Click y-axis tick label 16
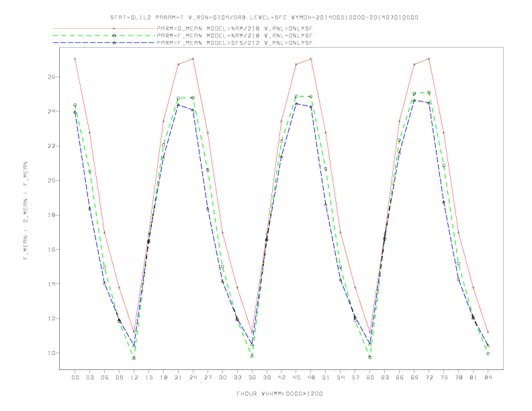Screen dimensions: 532x411 pyautogui.click(x=52, y=250)
